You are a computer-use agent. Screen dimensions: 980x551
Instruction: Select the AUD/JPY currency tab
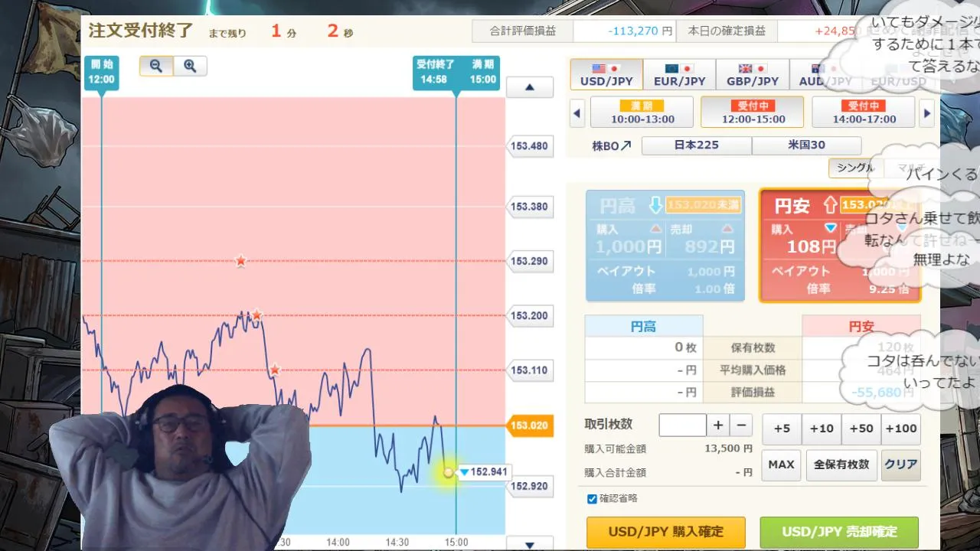[825, 75]
